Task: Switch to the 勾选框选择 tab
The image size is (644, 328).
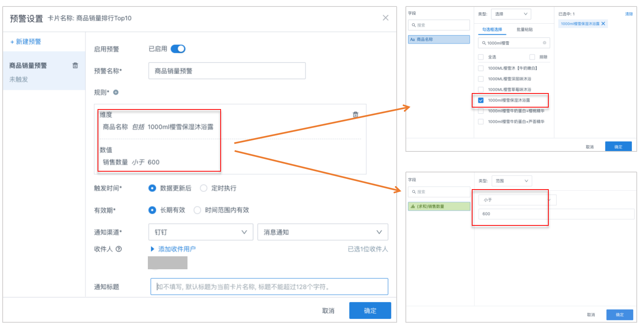Action: [492, 29]
